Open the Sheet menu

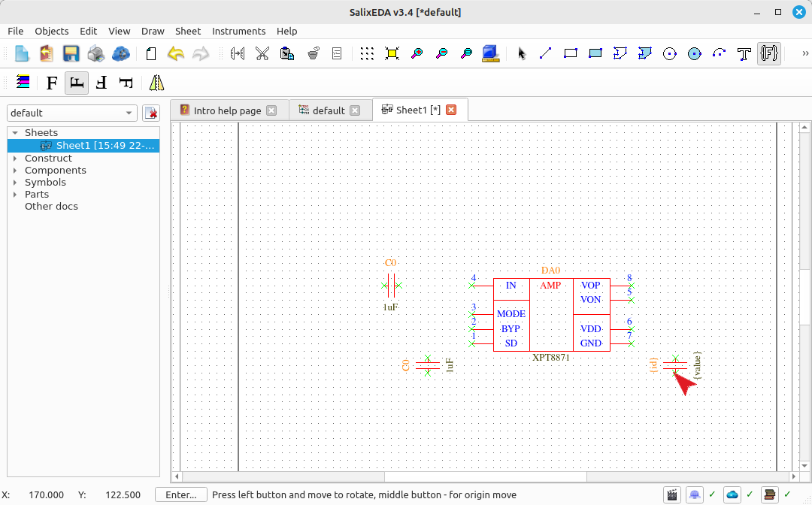pos(188,31)
